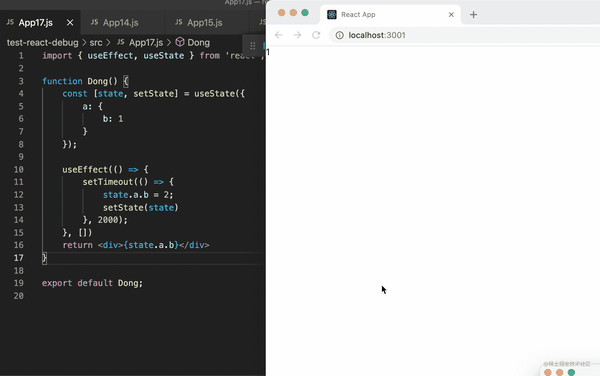Click 'setTimeout(() => {' on line 11
The image size is (600, 376).
coord(128,182)
